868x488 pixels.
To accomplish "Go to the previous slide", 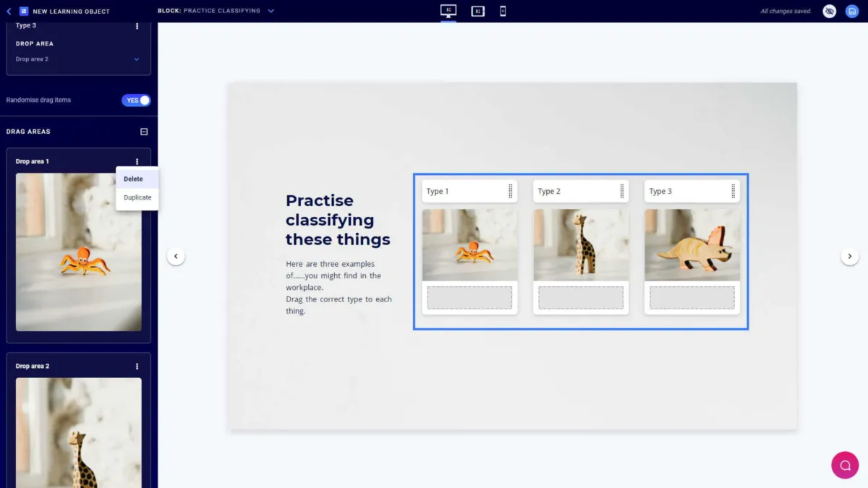I will click(x=176, y=256).
